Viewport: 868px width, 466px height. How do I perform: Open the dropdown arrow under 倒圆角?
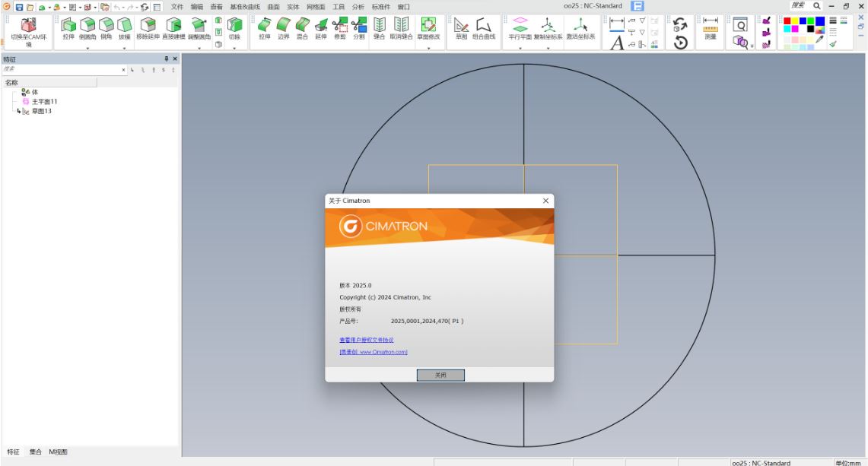87,47
